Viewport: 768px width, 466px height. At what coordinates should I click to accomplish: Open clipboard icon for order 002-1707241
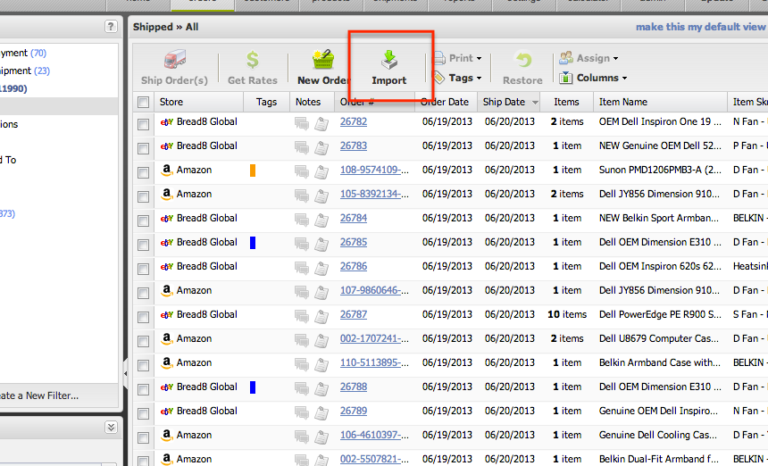pos(321,340)
